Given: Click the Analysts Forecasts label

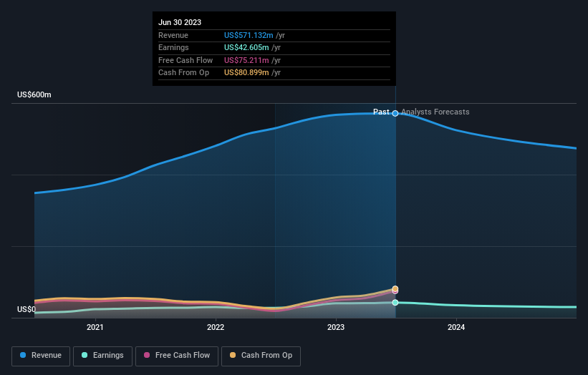Looking at the screenshot, I should [x=435, y=112].
